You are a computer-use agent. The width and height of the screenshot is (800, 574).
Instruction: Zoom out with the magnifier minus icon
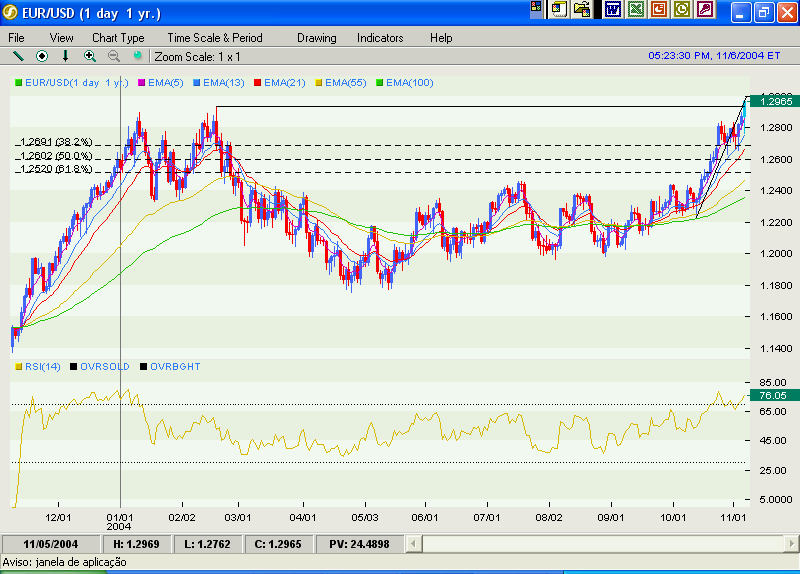click(113, 56)
